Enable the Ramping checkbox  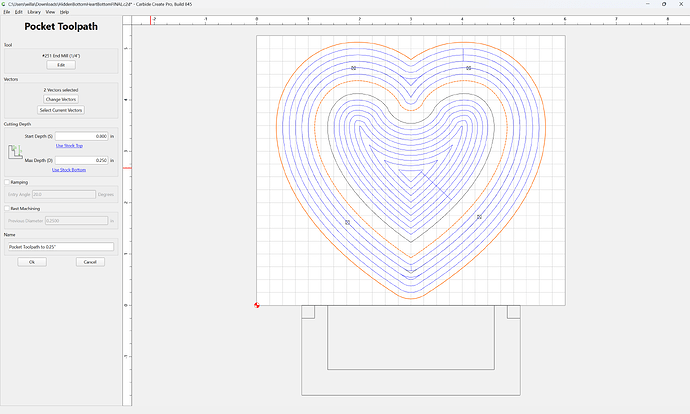click(x=7, y=182)
